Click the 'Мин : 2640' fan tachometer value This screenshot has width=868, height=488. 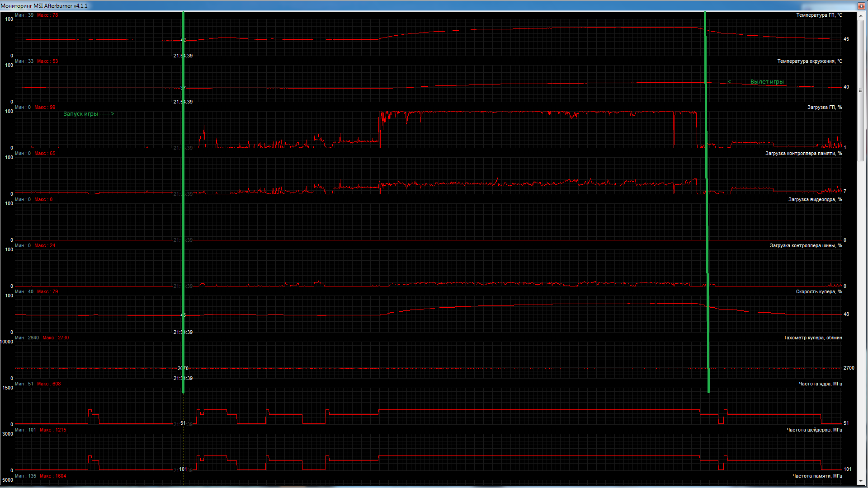[x=27, y=338]
